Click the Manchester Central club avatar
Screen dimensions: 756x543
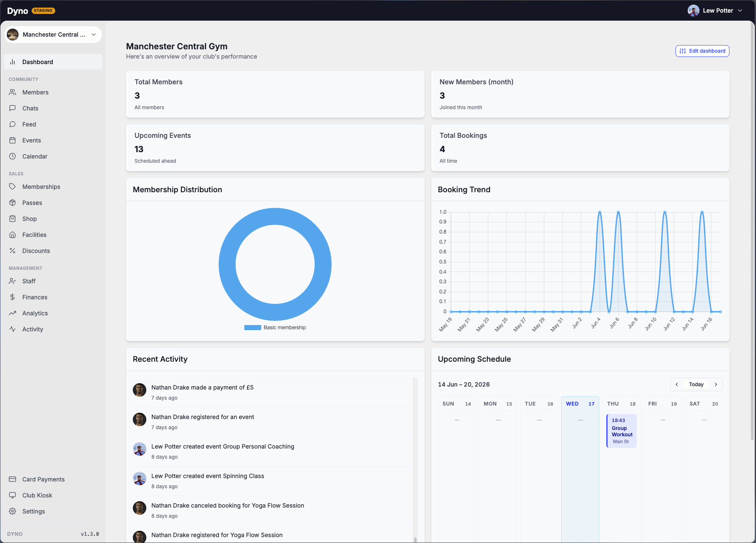13,35
